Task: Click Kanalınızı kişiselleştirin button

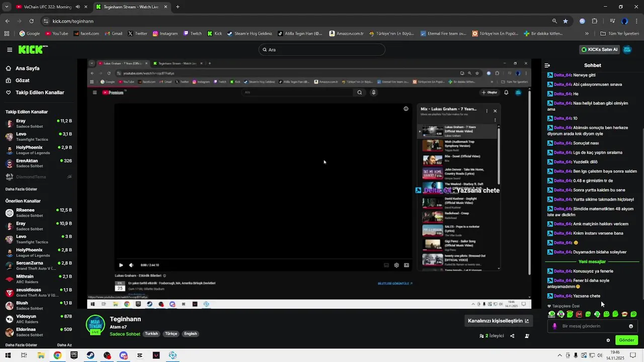Action: click(x=499, y=321)
